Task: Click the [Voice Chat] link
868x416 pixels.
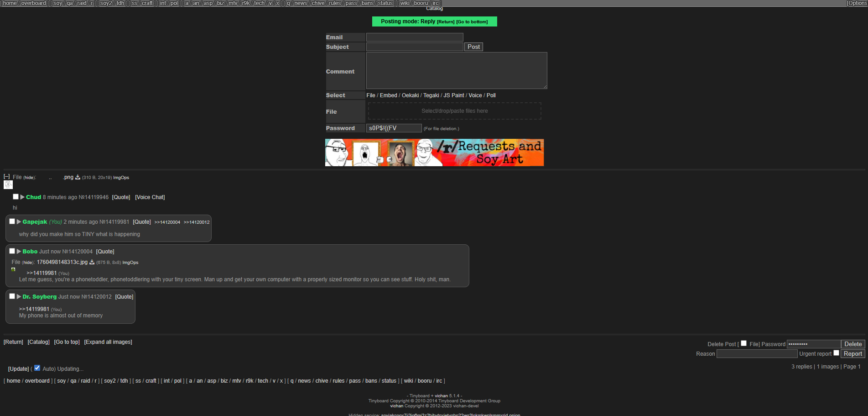Action: tap(150, 197)
